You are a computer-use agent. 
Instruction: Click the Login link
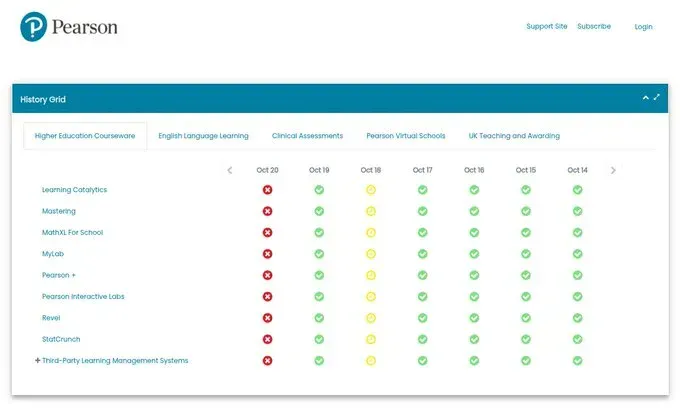[643, 27]
